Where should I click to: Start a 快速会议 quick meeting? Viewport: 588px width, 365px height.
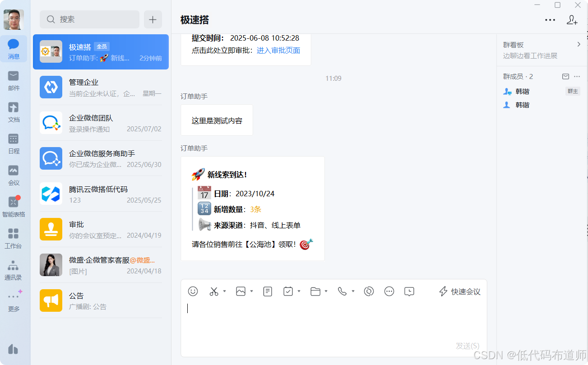[460, 291]
